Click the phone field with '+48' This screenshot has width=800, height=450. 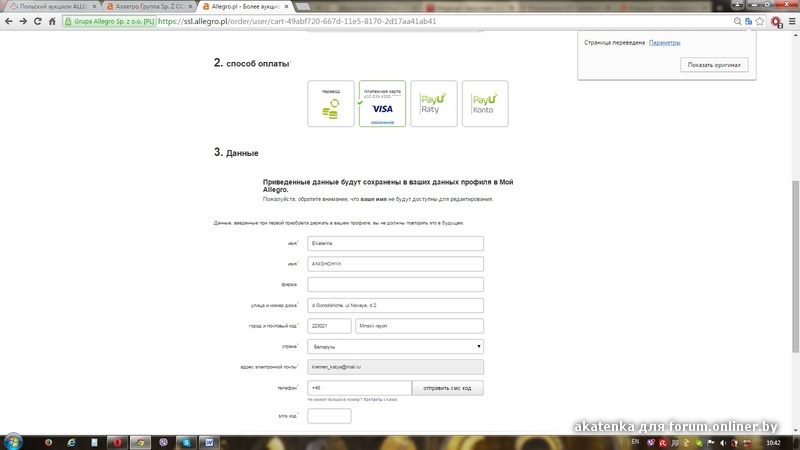click(359, 388)
